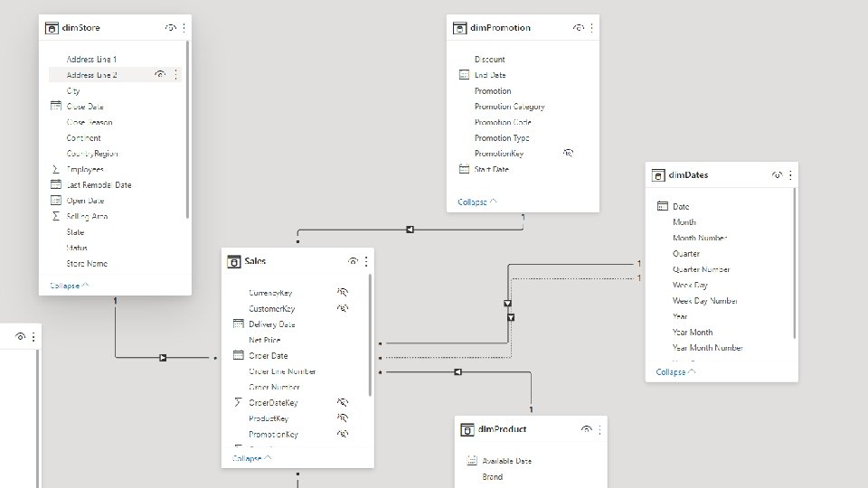This screenshot has width=868, height=488.
Task: Toggle visibility of the dimStore table
Action: click(x=170, y=28)
